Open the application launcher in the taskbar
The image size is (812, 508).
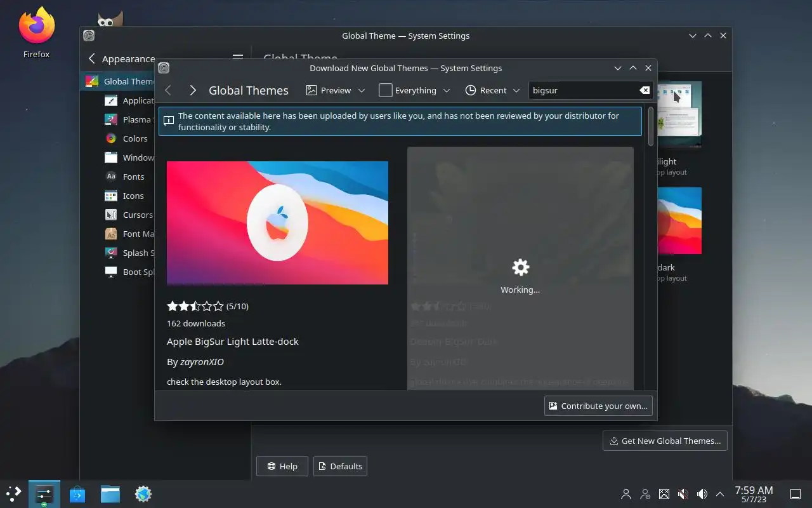14,493
